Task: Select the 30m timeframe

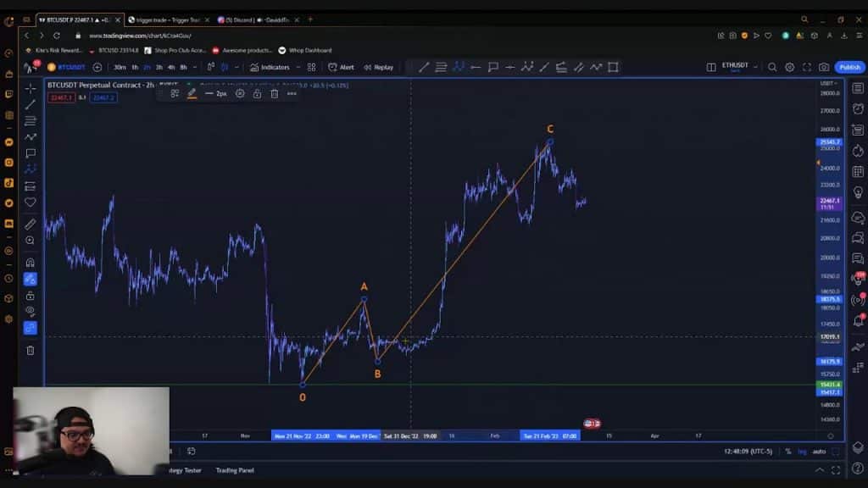Action: 120,67
